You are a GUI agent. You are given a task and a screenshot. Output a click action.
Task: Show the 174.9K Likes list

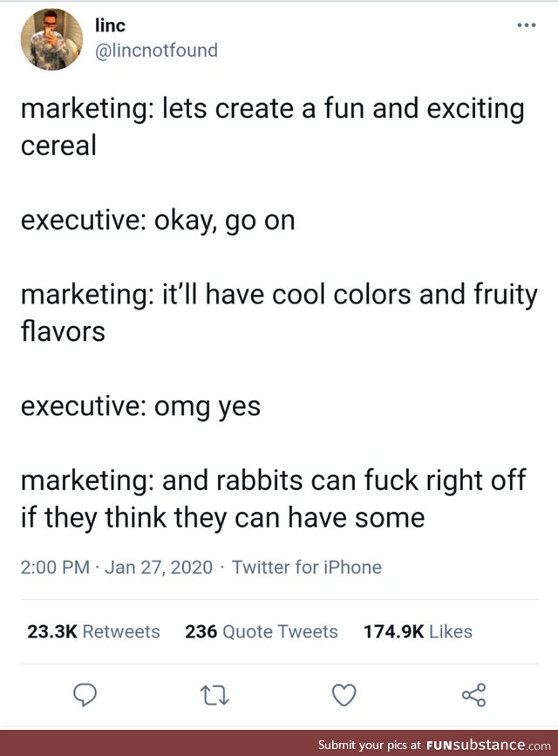418,631
